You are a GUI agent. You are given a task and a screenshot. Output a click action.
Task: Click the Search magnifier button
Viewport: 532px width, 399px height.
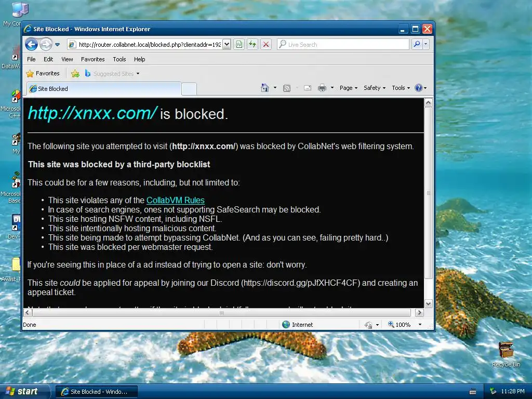(417, 45)
